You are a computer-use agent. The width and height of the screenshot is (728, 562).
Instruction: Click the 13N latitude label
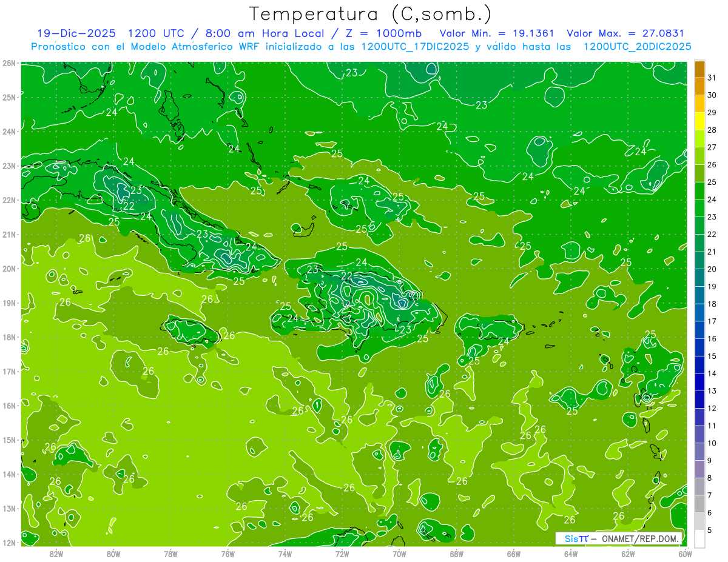click(10, 508)
